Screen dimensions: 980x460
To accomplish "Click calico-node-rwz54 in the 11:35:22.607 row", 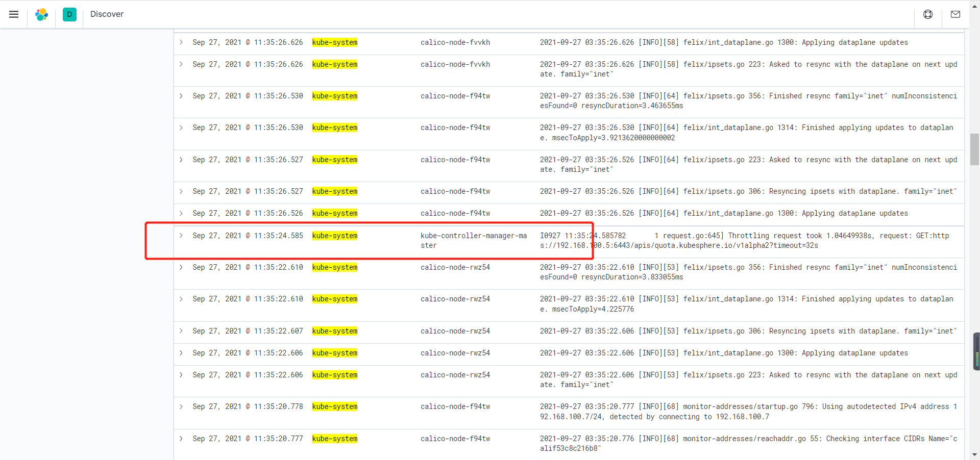I will pyautogui.click(x=455, y=331).
